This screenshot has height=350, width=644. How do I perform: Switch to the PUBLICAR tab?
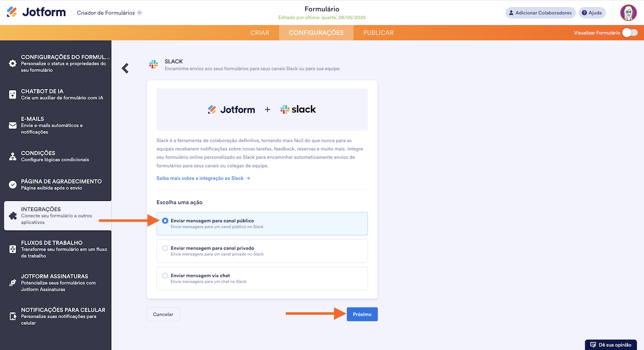click(x=378, y=33)
